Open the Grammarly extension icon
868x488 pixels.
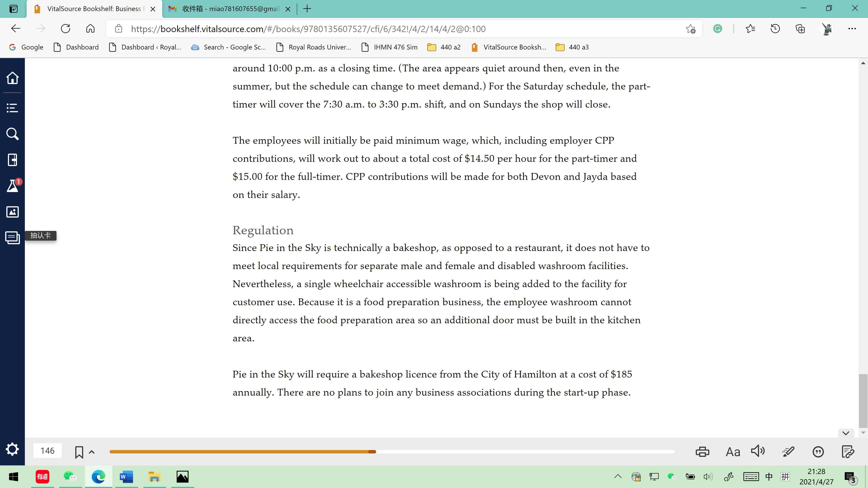pyautogui.click(x=717, y=29)
